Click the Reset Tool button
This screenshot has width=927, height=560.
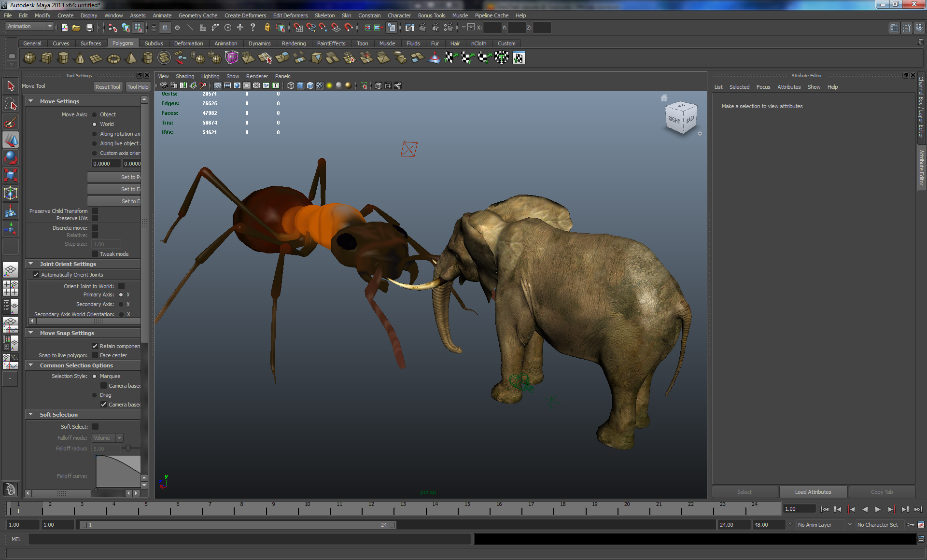[x=108, y=87]
